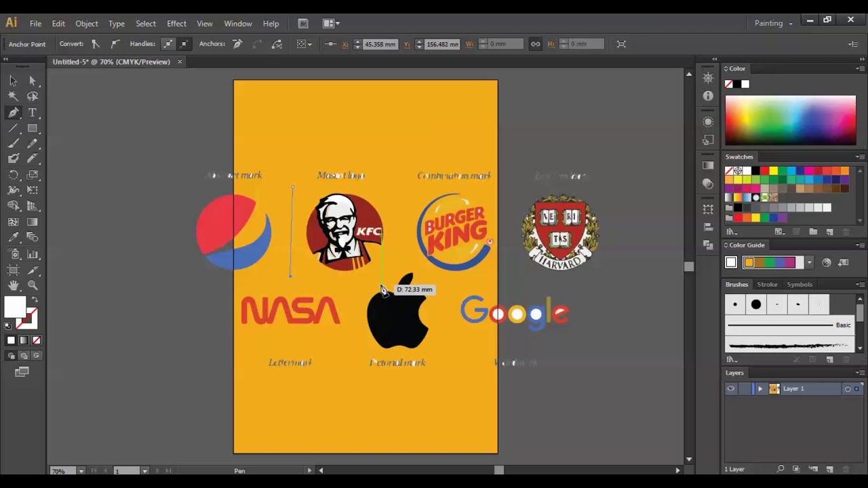Open the Appearance panel icon in dock
Image resolution: width=868 pixels, height=488 pixels.
(708, 122)
